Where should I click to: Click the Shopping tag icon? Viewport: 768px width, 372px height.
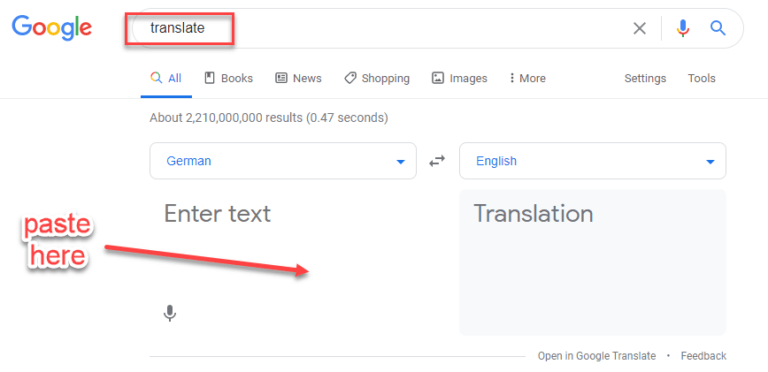350,78
